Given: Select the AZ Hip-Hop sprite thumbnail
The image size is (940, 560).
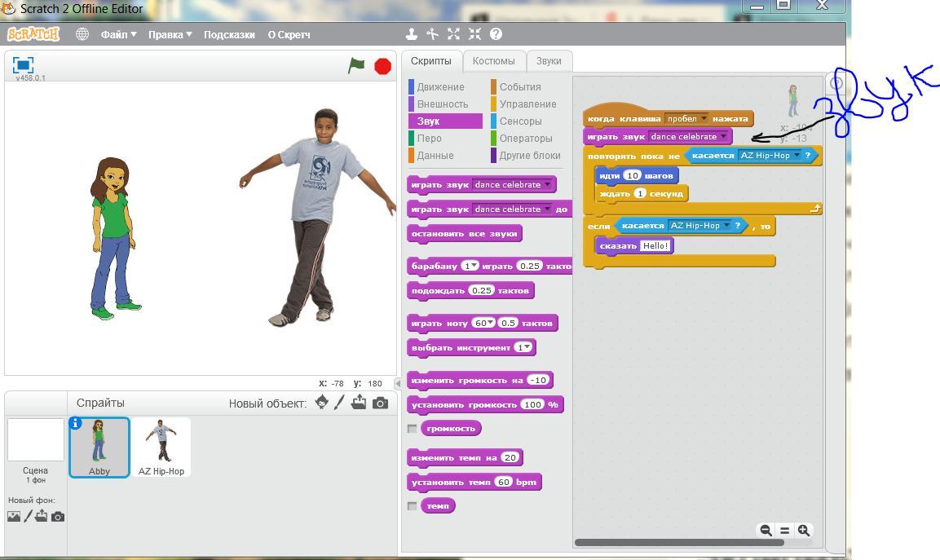Looking at the screenshot, I should (161, 447).
